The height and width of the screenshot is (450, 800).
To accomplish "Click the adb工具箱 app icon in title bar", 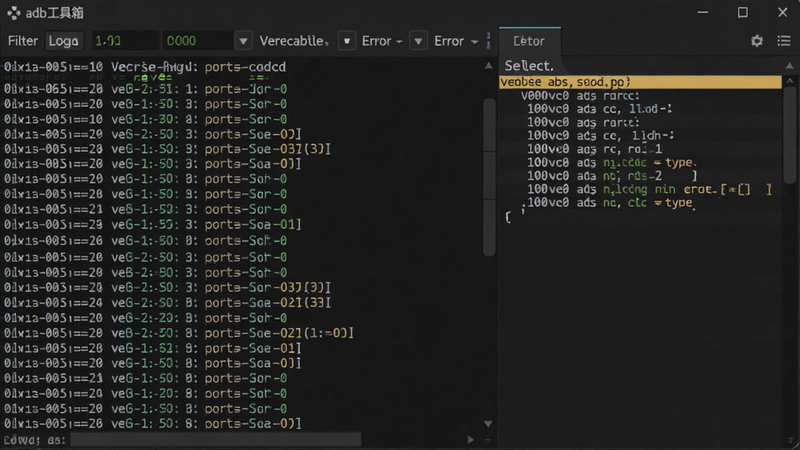I will pos(14,13).
